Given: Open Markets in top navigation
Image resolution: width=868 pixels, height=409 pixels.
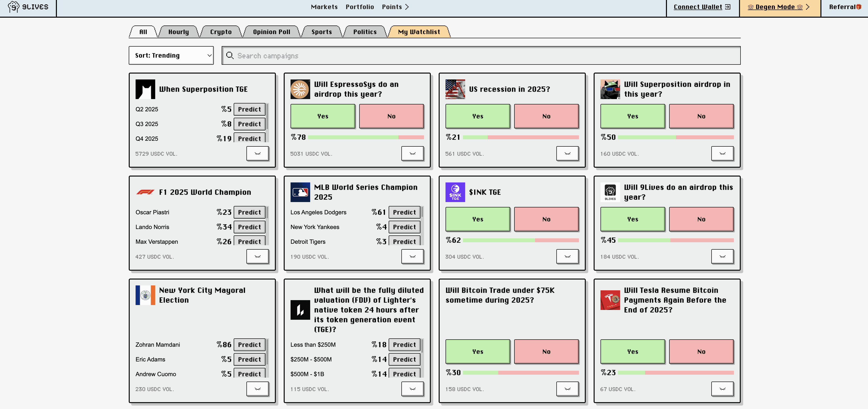Looking at the screenshot, I should click(324, 7).
